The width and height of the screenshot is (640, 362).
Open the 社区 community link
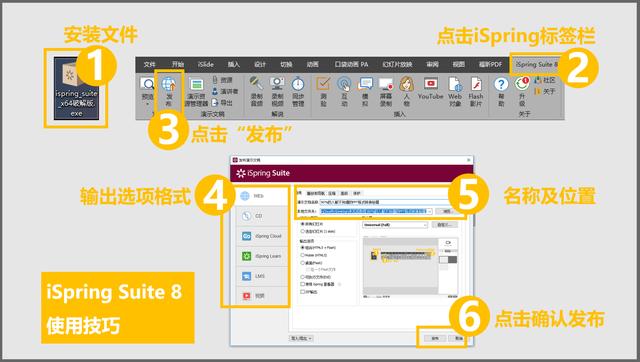[x=545, y=80]
